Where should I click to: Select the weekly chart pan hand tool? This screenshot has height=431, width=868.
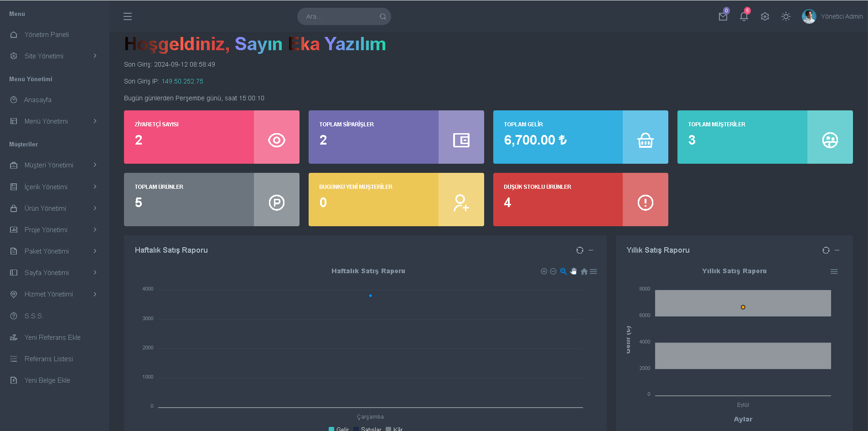[573, 271]
